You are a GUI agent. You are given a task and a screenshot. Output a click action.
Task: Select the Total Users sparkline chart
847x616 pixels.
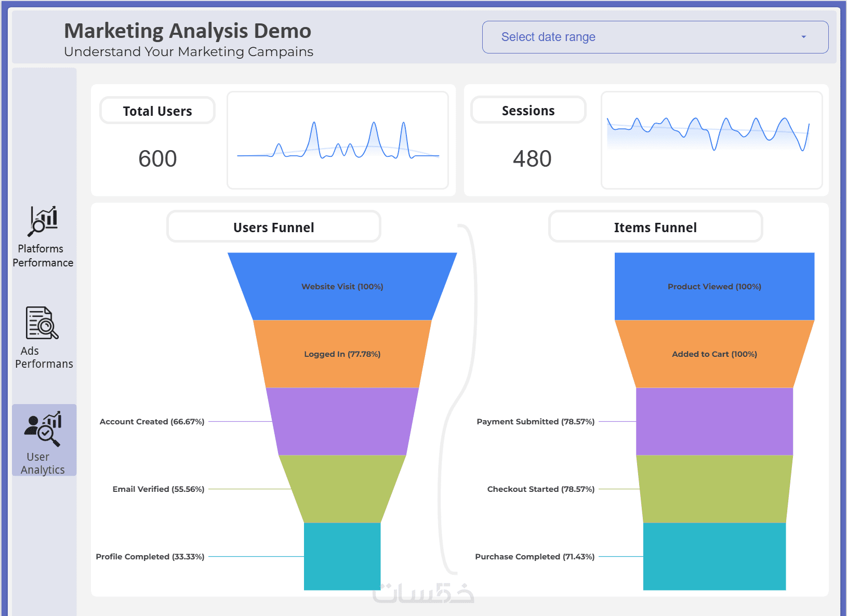point(338,140)
